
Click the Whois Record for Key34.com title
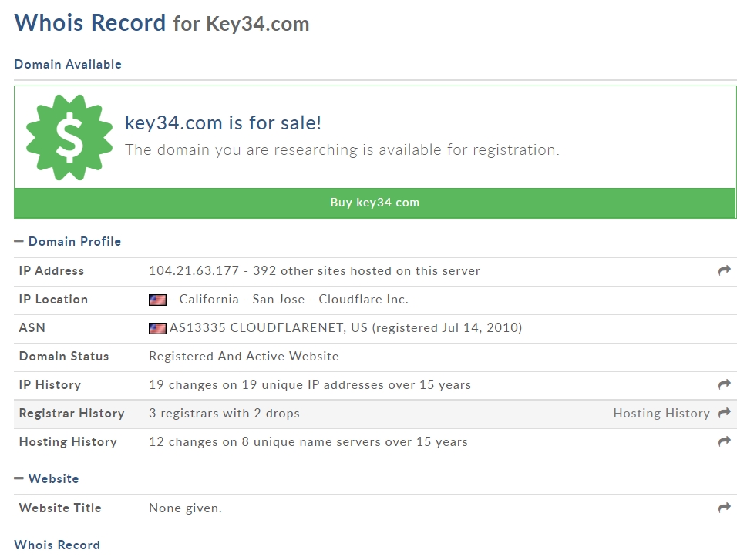tap(162, 23)
